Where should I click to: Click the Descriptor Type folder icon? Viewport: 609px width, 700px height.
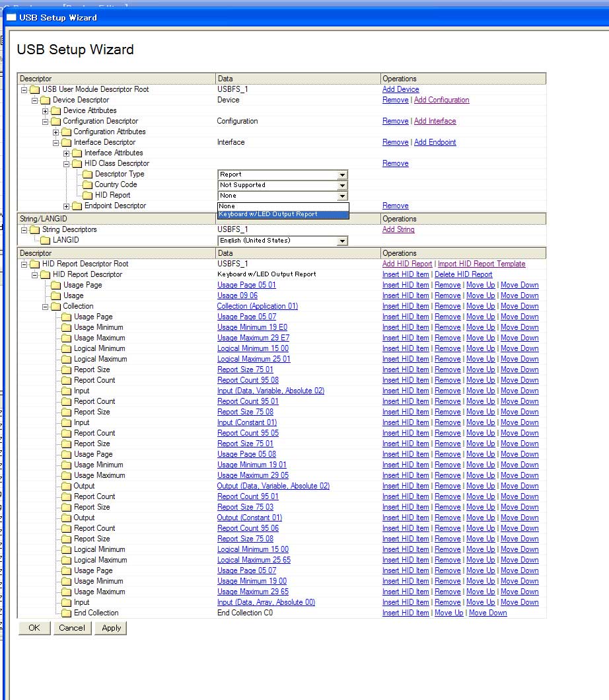tap(87, 175)
